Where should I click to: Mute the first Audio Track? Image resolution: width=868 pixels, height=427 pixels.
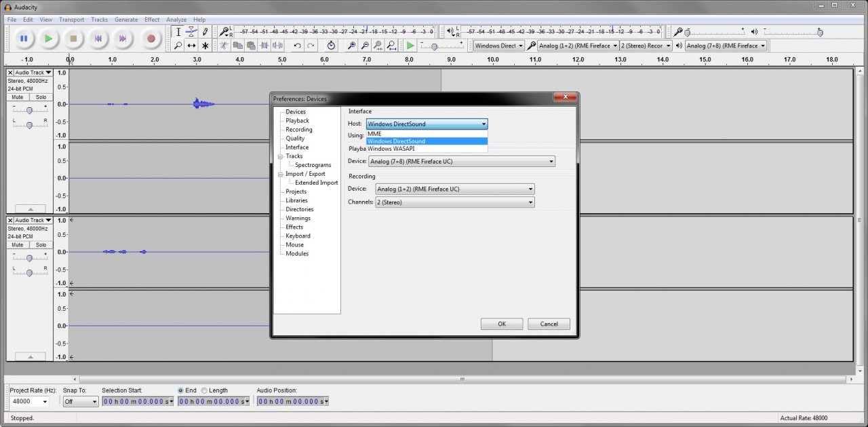18,97
